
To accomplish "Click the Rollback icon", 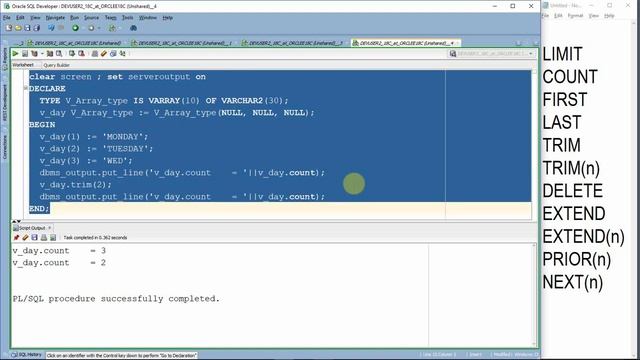I will 82,53.
